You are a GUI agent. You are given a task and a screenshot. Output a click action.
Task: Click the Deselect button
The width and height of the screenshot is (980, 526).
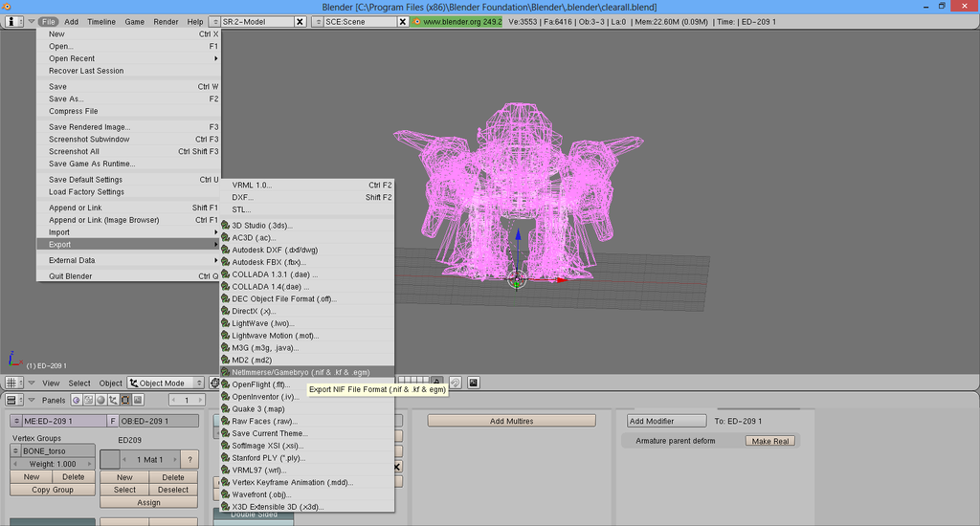pyautogui.click(x=173, y=490)
